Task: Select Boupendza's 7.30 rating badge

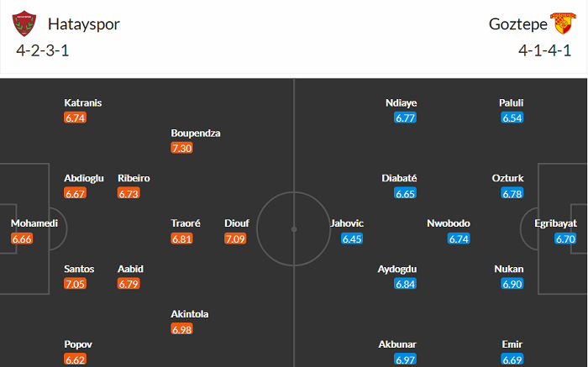Action: (182, 148)
